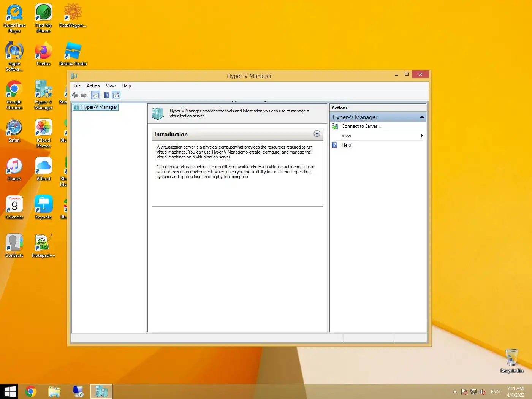
Task: Open the Action menu
Action: click(93, 86)
